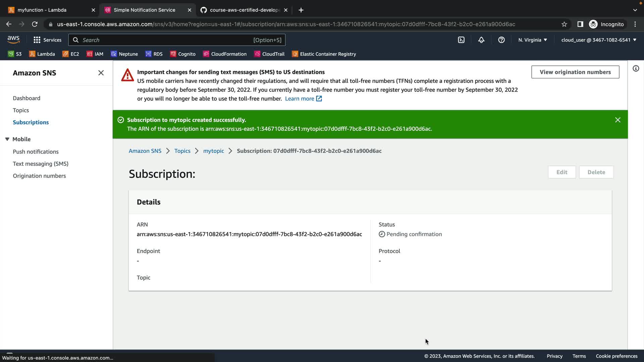The width and height of the screenshot is (644, 362).
Task: Open the AWS notifications bell
Action: point(481,40)
